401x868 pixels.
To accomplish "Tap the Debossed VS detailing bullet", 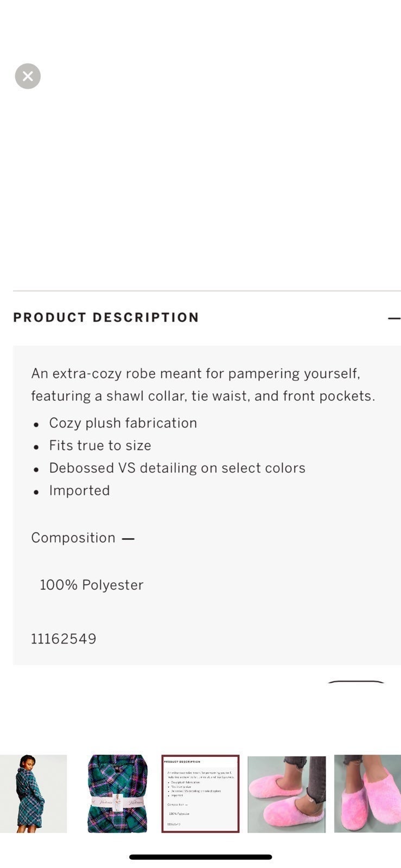I will [x=177, y=468].
